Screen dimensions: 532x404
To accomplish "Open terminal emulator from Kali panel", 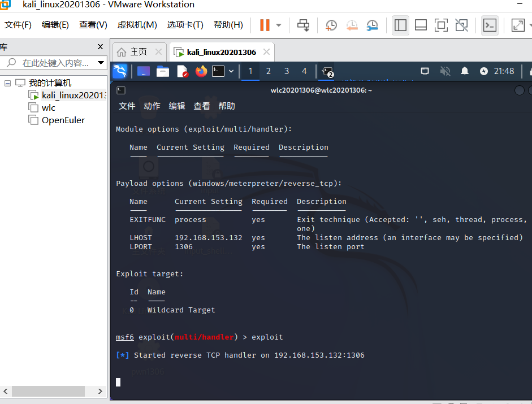I will pos(218,71).
